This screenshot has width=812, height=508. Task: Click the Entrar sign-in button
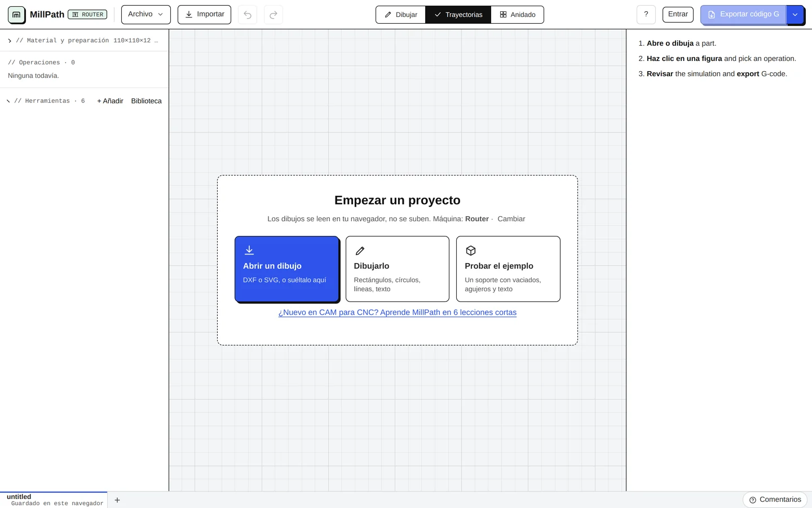678,15
